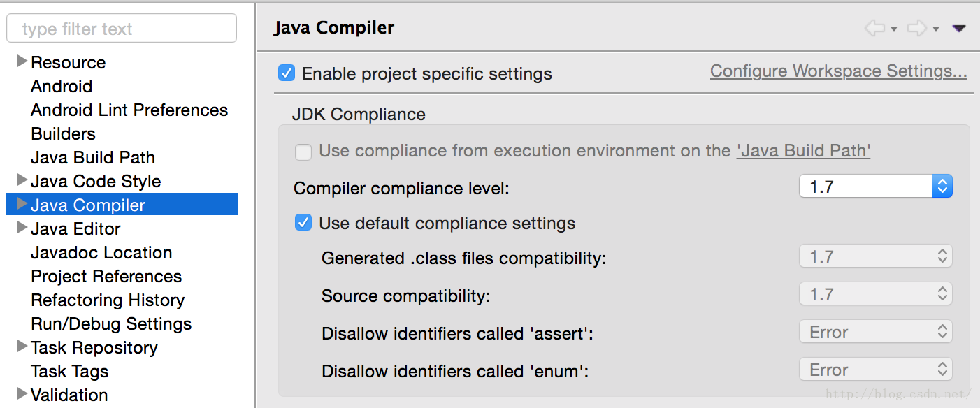Select Android Lint Preferences item
Viewport: 980px width, 408px height.
click(x=129, y=110)
